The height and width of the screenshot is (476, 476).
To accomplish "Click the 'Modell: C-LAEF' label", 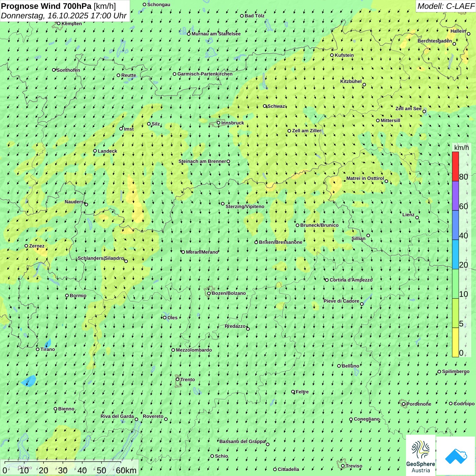I will [445, 6].
